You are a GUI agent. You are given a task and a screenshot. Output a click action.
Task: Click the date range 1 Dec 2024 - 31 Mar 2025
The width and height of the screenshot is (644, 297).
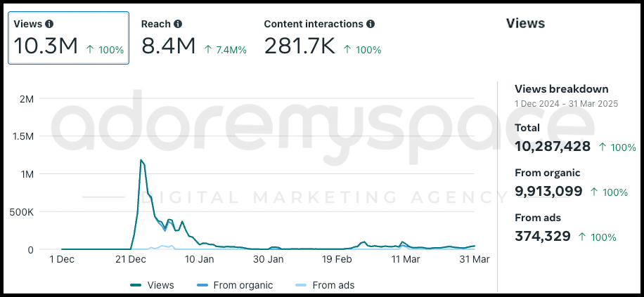[566, 104]
